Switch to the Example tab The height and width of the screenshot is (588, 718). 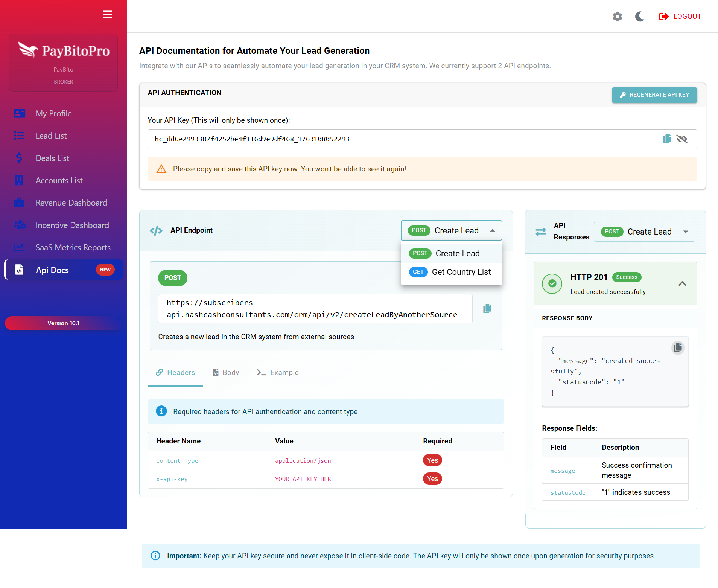point(278,372)
